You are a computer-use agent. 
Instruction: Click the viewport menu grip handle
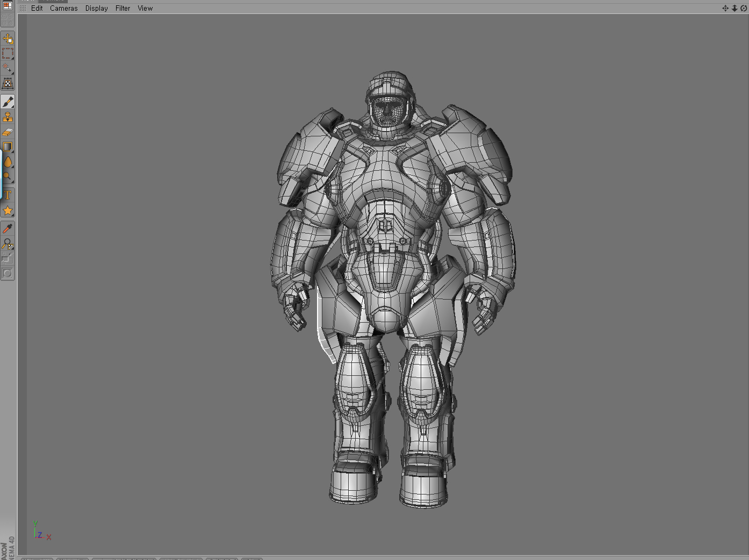click(23, 8)
